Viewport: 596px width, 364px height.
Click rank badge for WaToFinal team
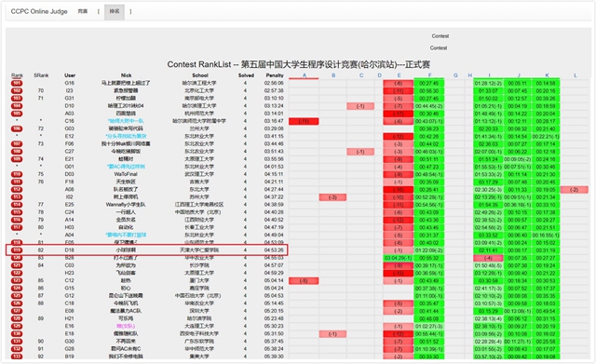(17, 174)
